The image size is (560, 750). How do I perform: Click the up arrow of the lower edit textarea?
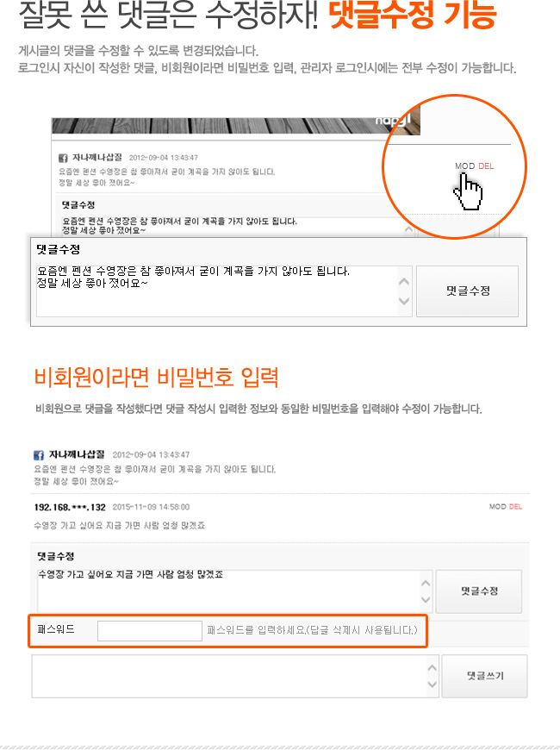[x=426, y=583]
